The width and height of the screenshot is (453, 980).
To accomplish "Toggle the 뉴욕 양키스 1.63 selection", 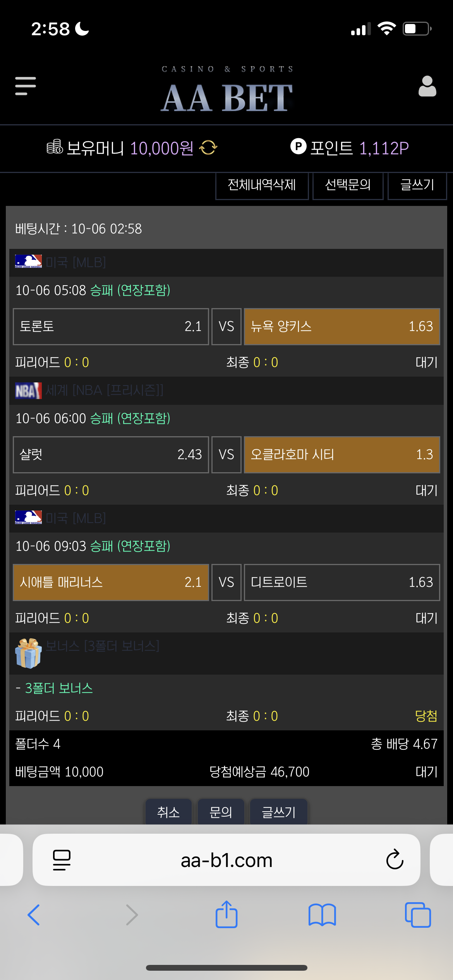I will pos(342,326).
